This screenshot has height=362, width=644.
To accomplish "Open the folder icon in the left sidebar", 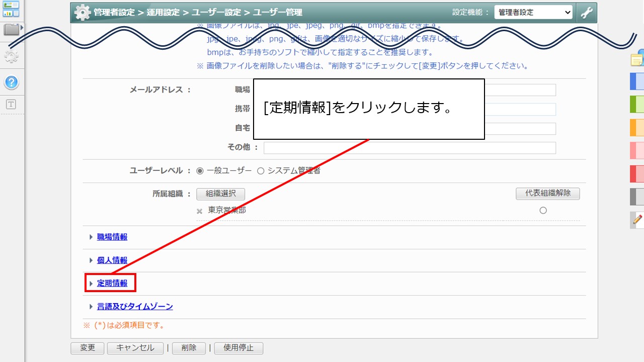I will (x=12, y=30).
